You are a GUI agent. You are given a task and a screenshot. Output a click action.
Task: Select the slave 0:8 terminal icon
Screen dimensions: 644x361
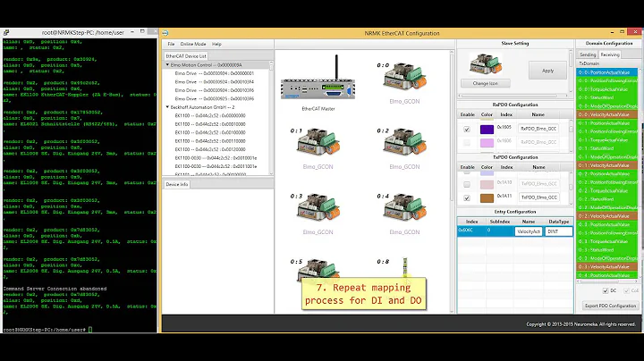(405, 267)
